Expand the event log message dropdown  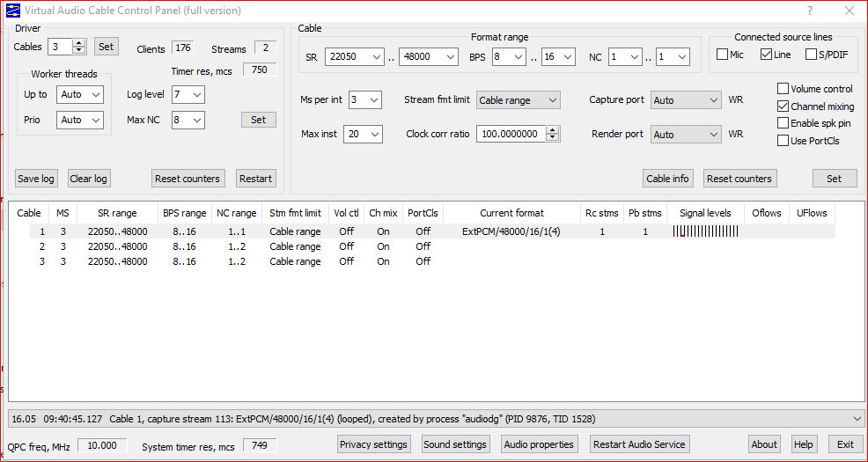coord(857,419)
